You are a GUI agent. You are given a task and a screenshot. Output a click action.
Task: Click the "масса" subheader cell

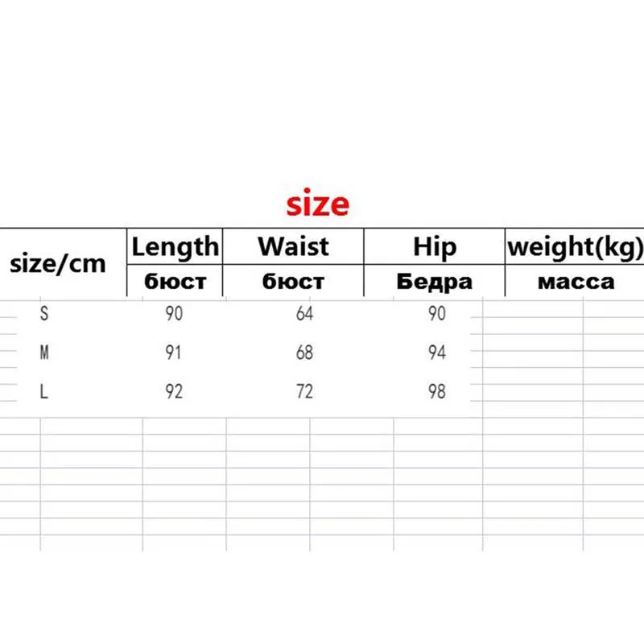tap(575, 281)
